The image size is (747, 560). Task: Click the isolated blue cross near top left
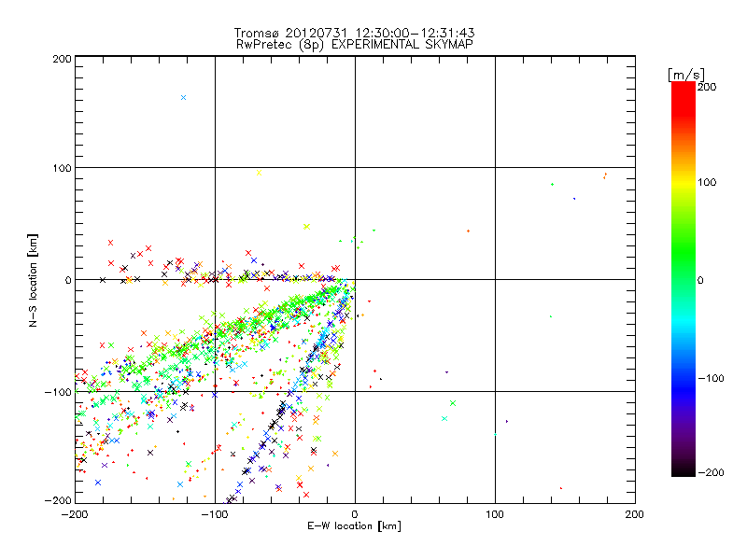tap(183, 98)
